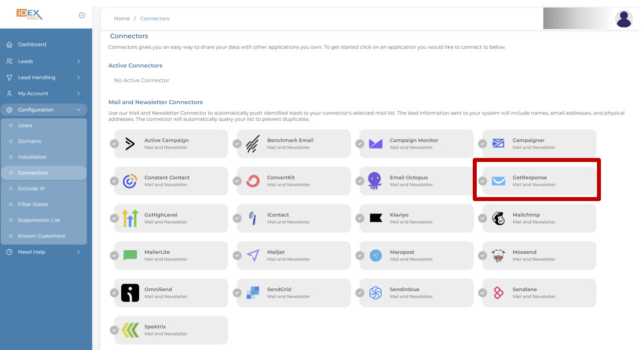
Task: Click the Active Campaign logo icon
Action: (130, 144)
